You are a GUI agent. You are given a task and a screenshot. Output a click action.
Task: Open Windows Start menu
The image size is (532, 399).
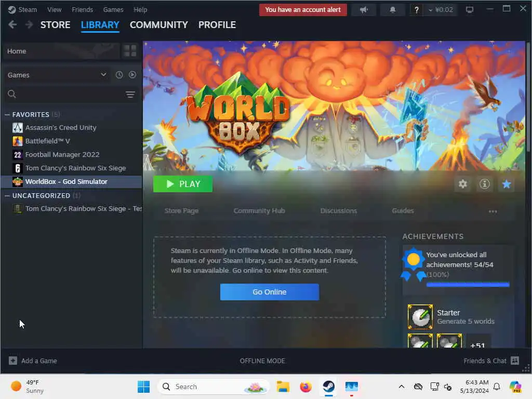click(144, 387)
